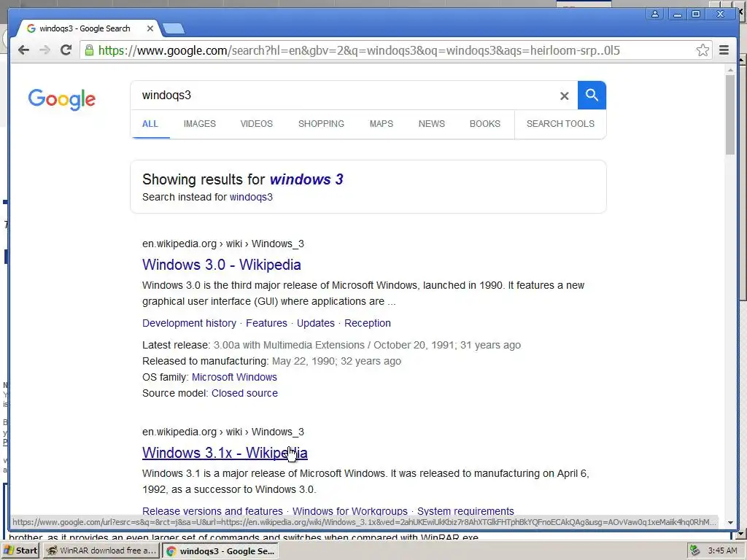The width and height of the screenshot is (747, 560).
Task: Open the Features sitelink
Action: [x=266, y=323]
